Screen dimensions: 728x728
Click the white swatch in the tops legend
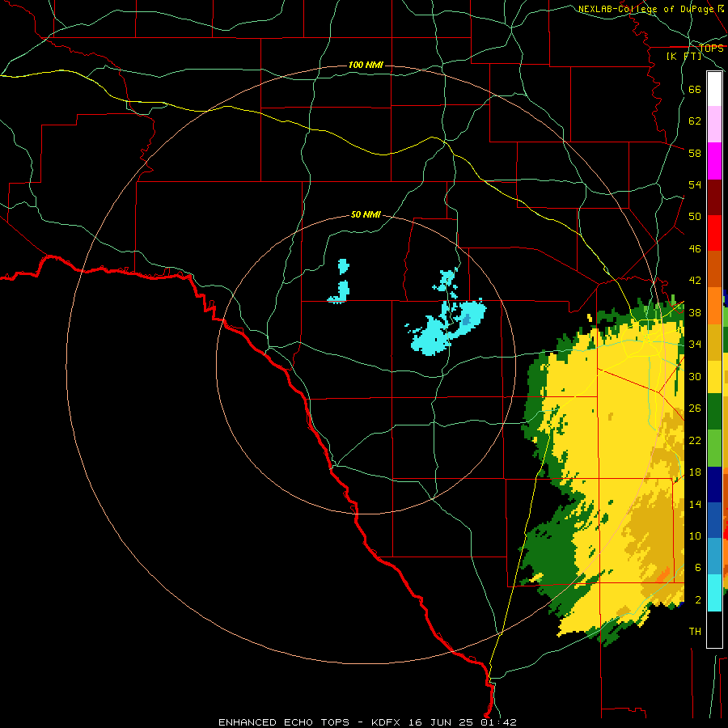click(714, 89)
